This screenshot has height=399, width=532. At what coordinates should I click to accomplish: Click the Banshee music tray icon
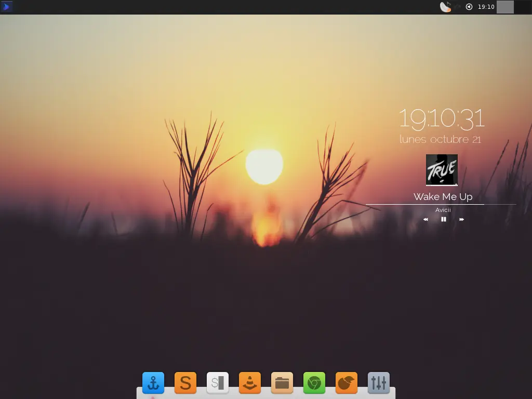[x=445, y=7]
